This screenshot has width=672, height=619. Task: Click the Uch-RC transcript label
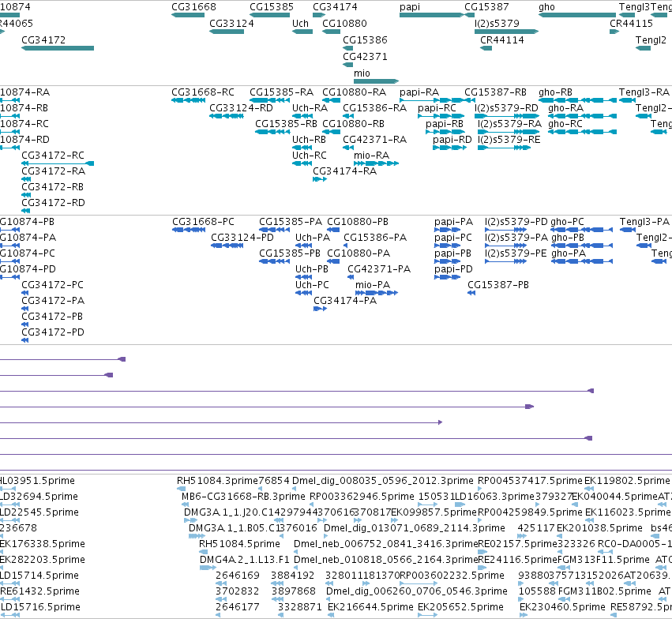tap(309, 156)
